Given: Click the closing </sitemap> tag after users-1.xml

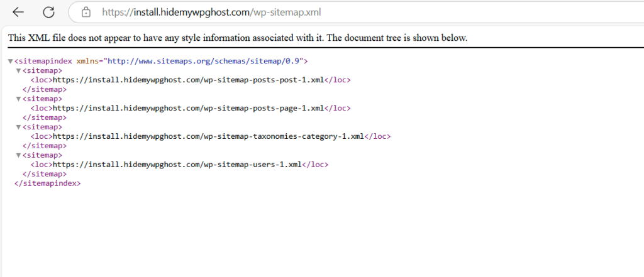Looking at the screenshot, I should [x=45, y=174].
